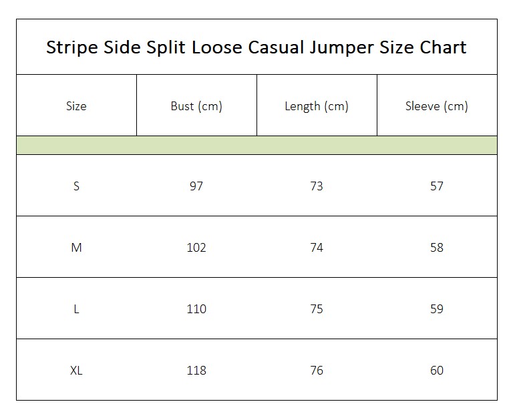Select the S size cell
This screenshot has height=420, width=513.
(x=76, y=186)
